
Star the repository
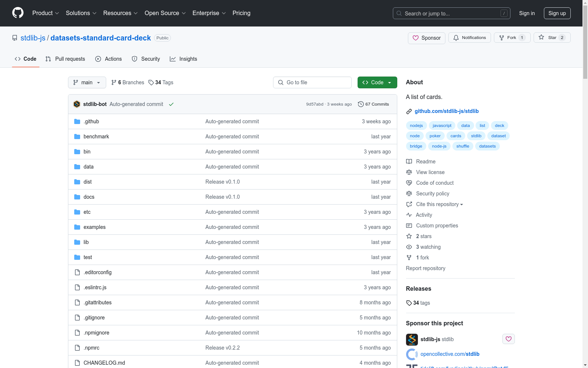(552, 38)
